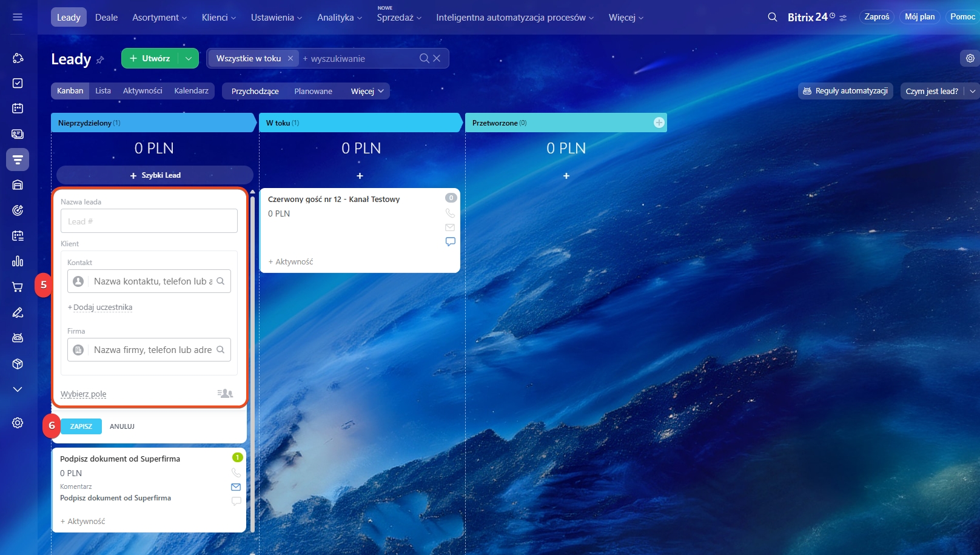980x555 pixels.
Task: Open the shopping cart sidebar icon
Action: pos(18,287)
